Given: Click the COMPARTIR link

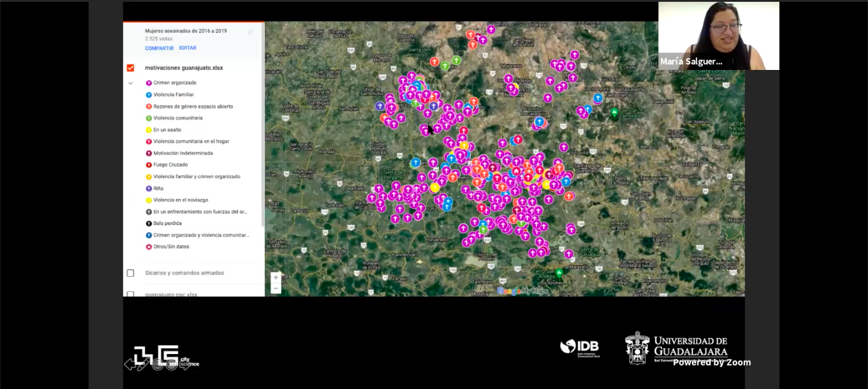Looking at the screenshot, I should click(159, 48).
